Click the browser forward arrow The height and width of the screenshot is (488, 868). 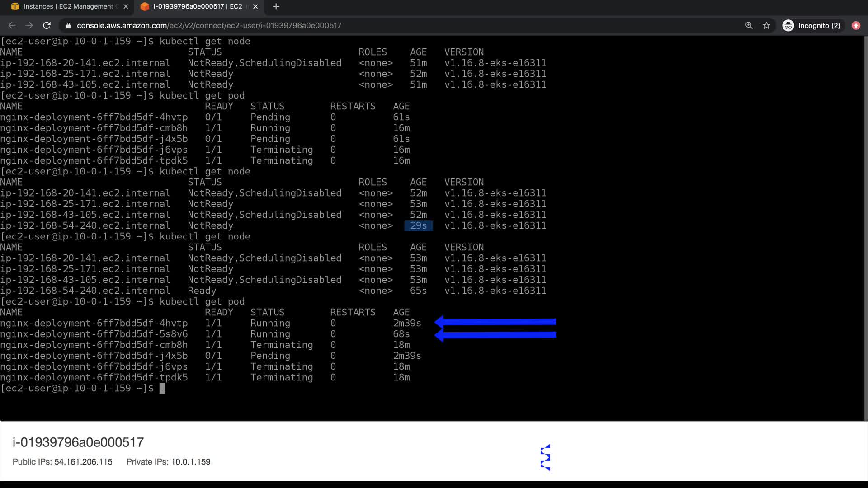click(29, 26)
